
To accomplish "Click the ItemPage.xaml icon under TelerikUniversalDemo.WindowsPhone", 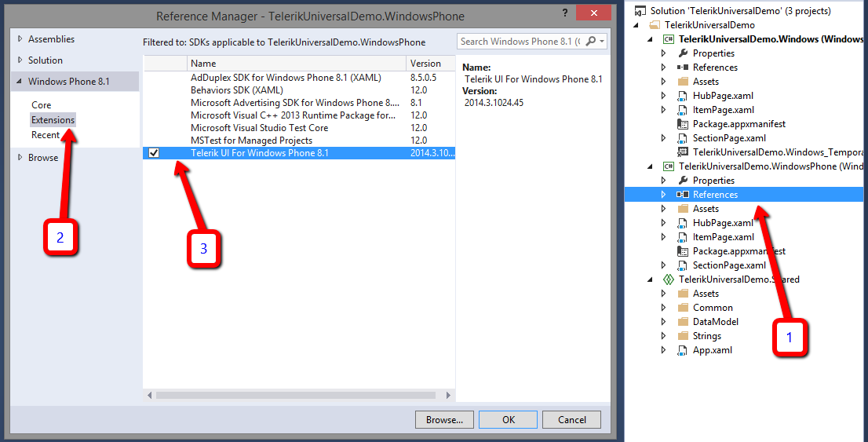I will point(683,237).
